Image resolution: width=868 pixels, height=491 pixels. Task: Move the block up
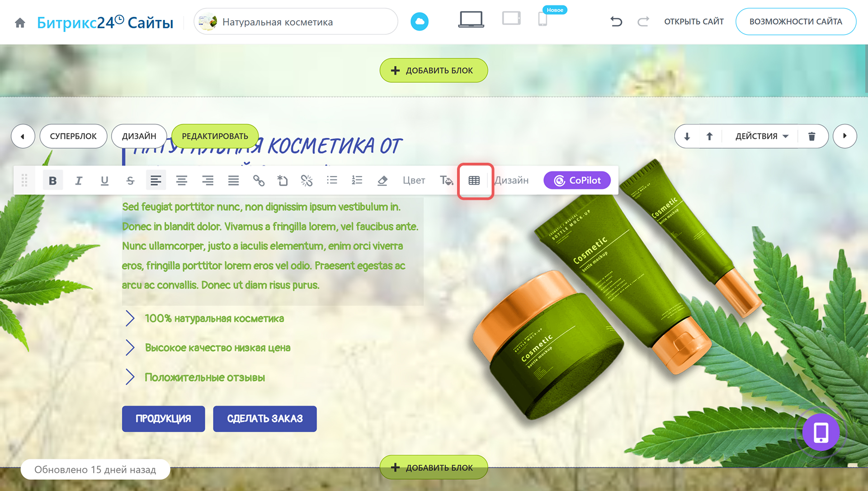pos(709,136)
